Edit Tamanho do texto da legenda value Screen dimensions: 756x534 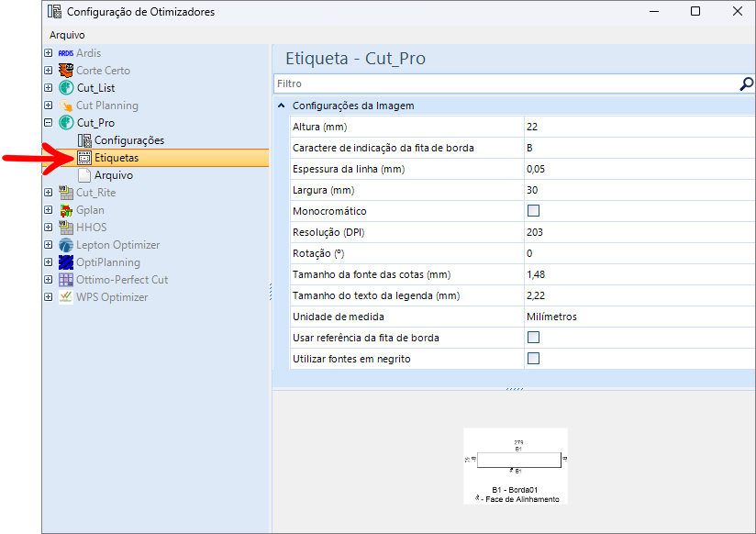639,295
